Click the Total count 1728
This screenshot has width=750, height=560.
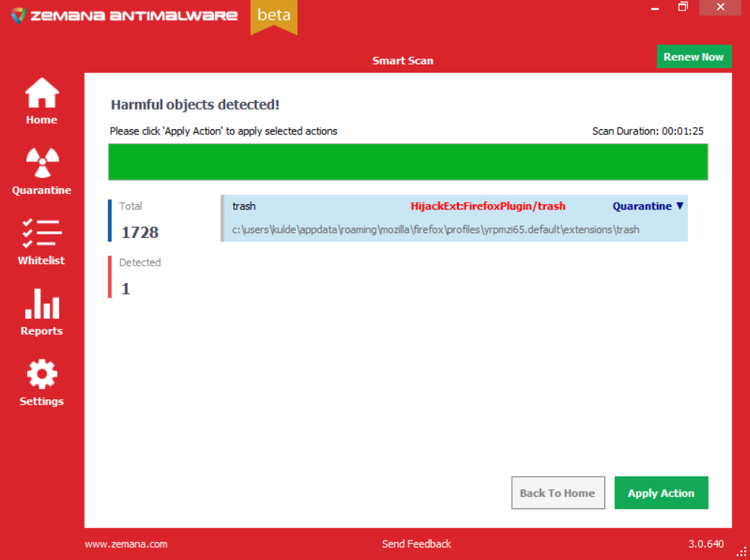tap(140, 233)
